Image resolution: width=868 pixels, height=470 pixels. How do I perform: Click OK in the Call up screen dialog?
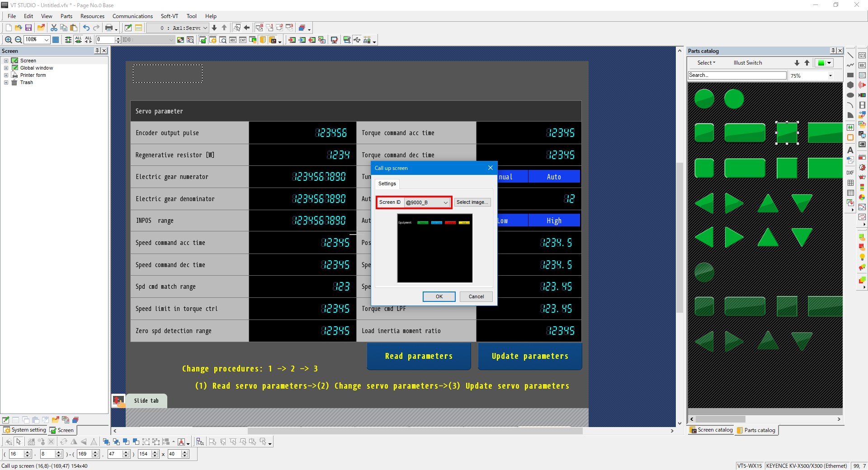[439, 296]
